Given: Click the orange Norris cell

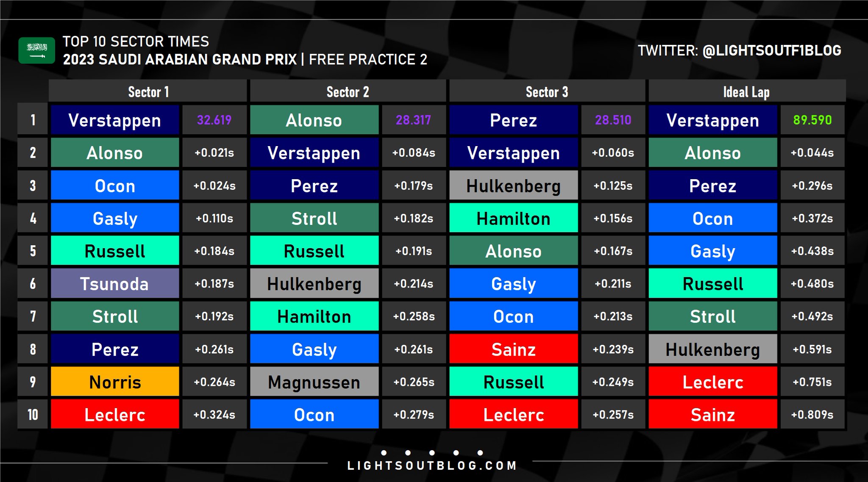Looking at the screenshot, I should click(115, 382).
